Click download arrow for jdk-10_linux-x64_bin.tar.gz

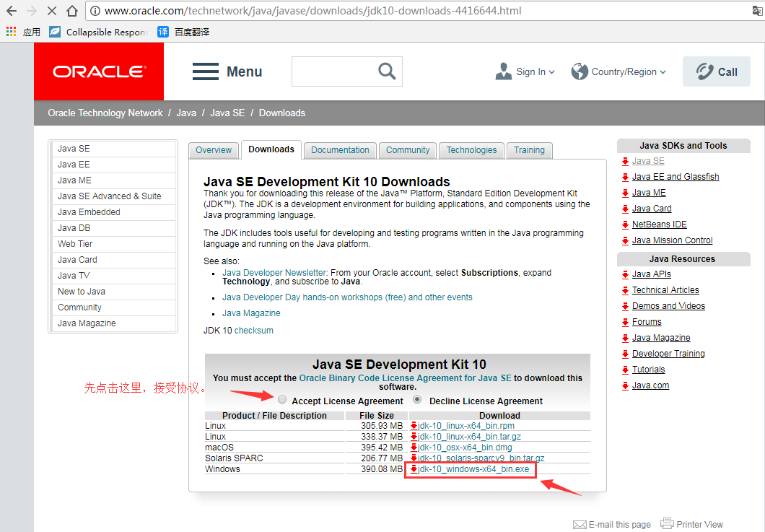[x=414, y=437]
